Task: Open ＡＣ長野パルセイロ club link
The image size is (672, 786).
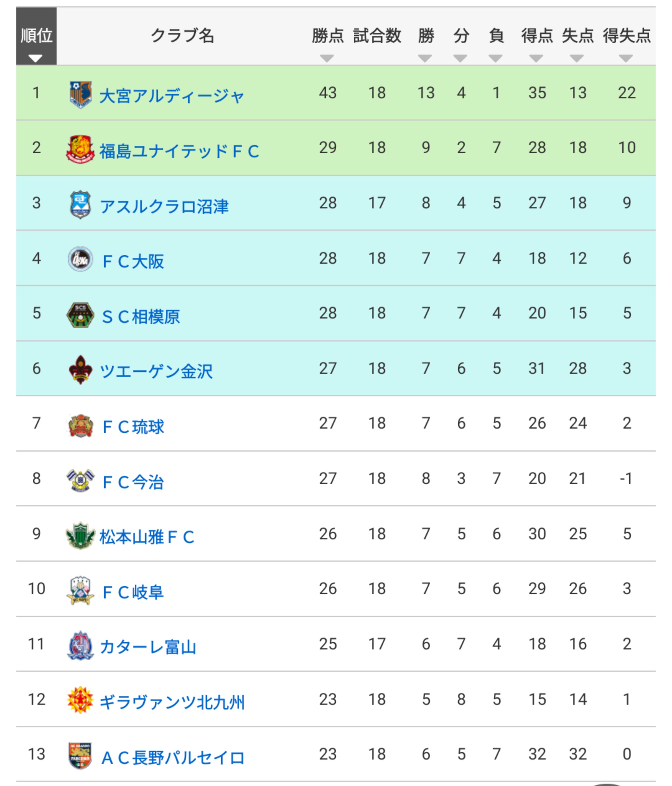Action: [173, 758]
